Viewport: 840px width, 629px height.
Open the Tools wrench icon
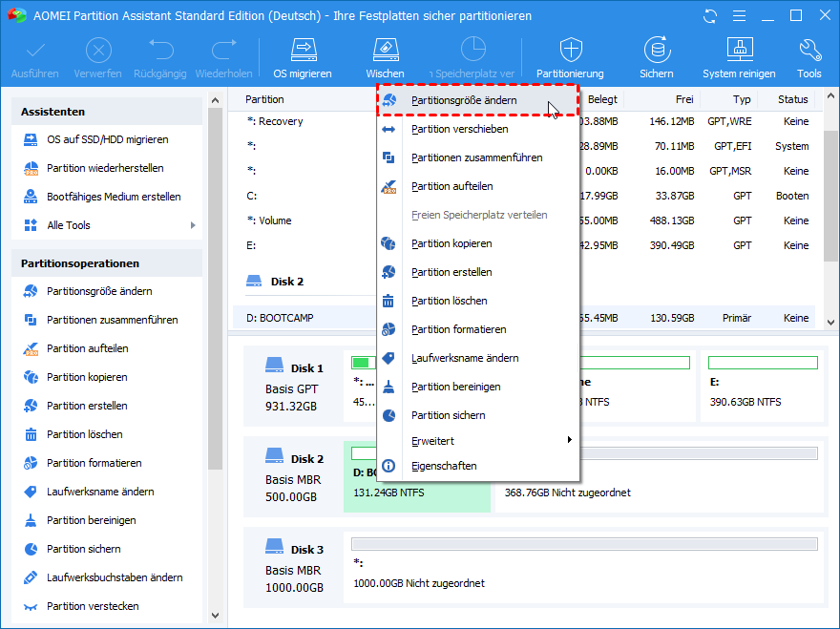pyautogui.click(x=808, y=58)
